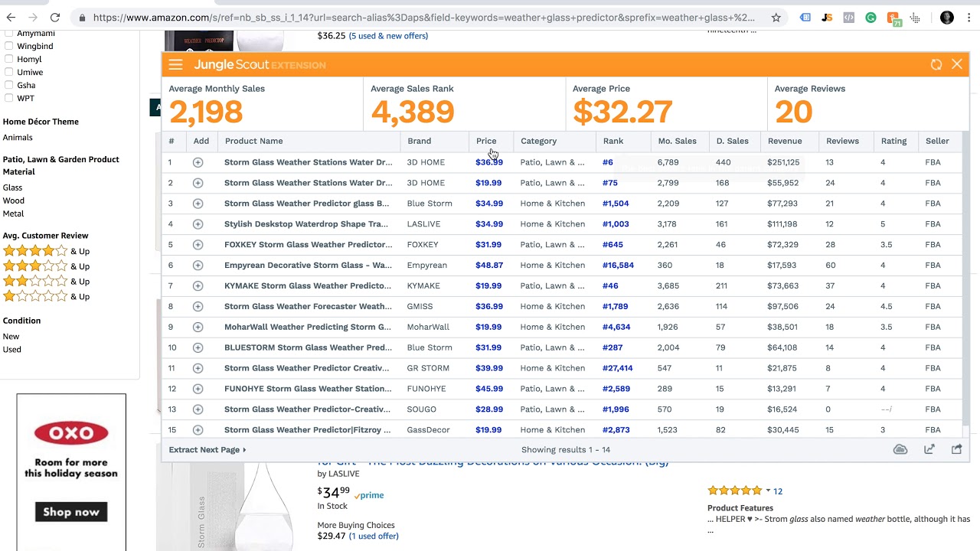
Task: Click the cloud icon in extension footer
Action: 900,449
